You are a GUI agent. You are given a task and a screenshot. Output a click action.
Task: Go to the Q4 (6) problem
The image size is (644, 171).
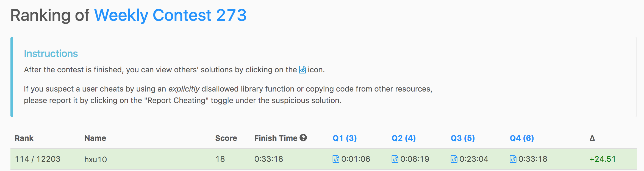(x=522, y=138)
